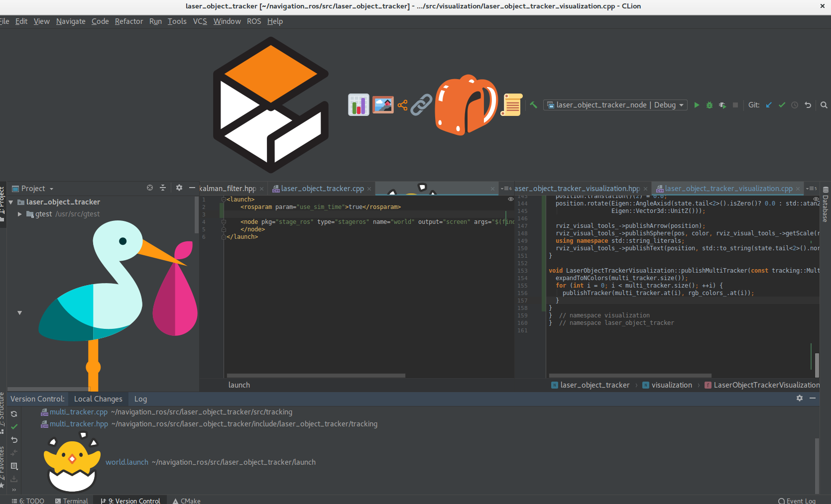
Task: Open the Terminal tool window
Action: click(71, 501)
